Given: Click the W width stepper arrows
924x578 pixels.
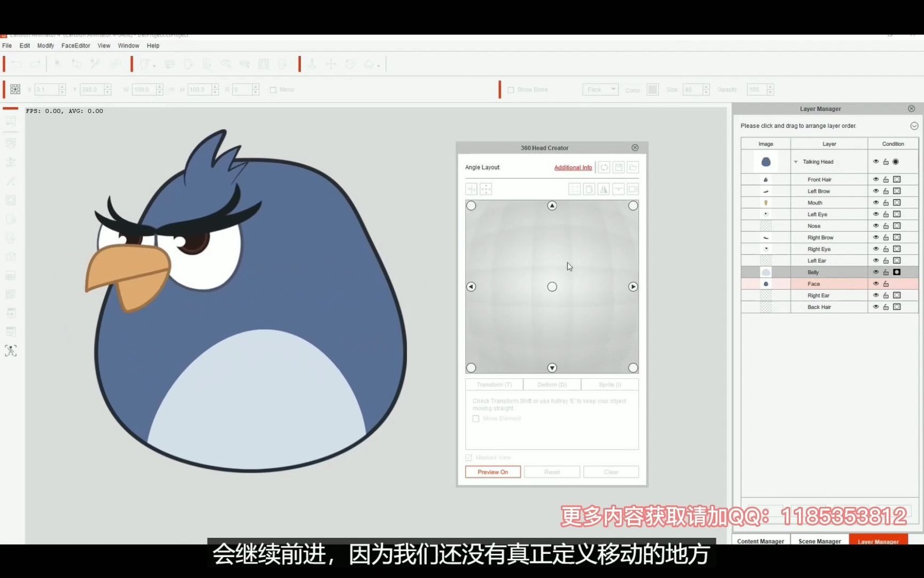Looking at the screenshot, I should 159,89.
